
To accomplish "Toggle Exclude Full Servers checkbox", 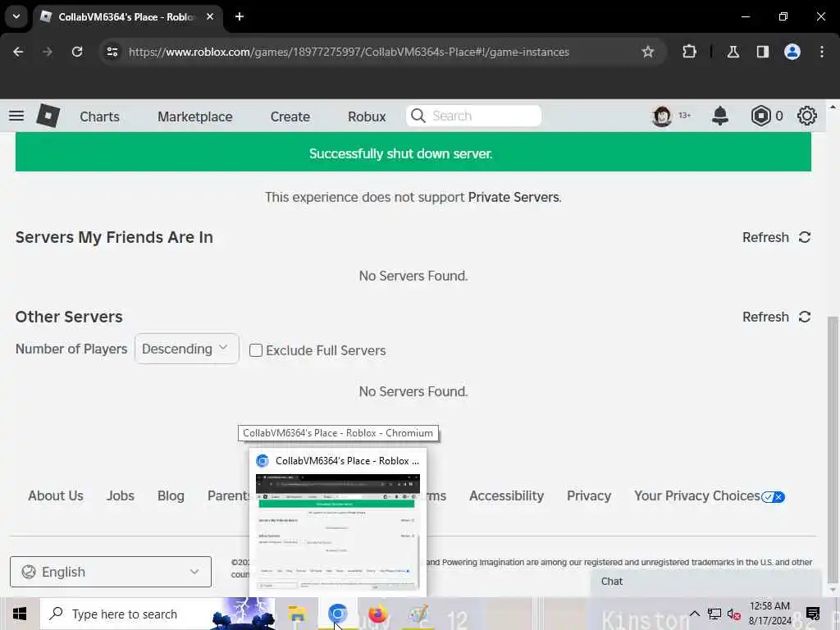I will [x=256, y=350].
